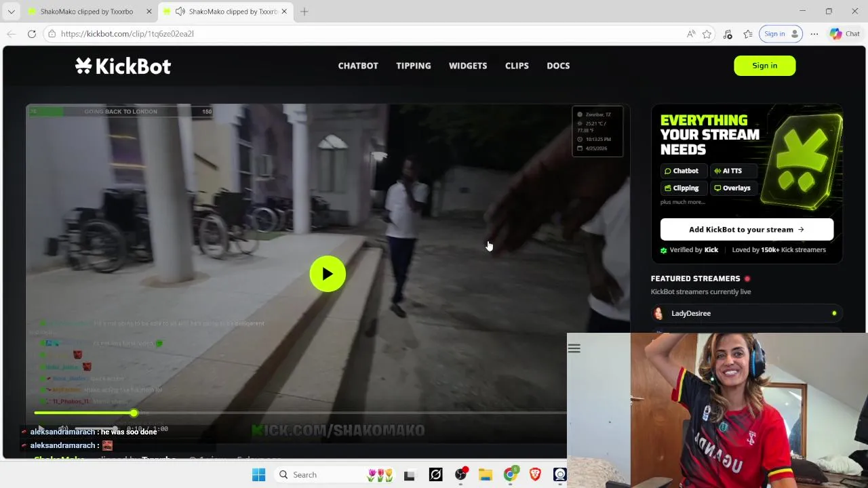Screen dimensions: 868x488
Task: Click the webcam overlay hamburger menu icon
Action: click(x=574, y=348)
